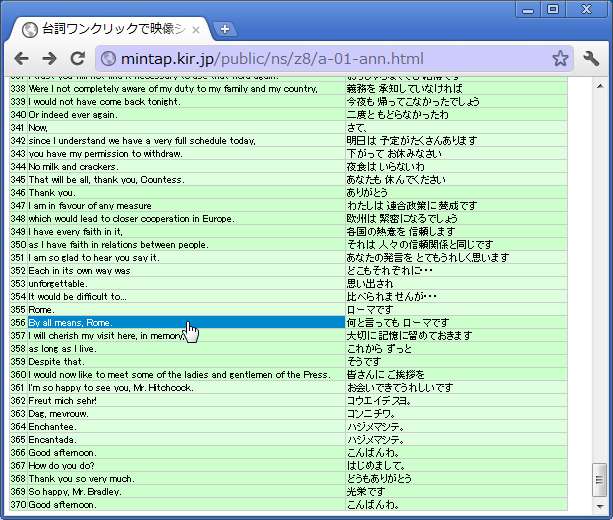Screen dimensions: 613x520
Task: Click the browser back arrow
Action: click(x=21, y=59)
